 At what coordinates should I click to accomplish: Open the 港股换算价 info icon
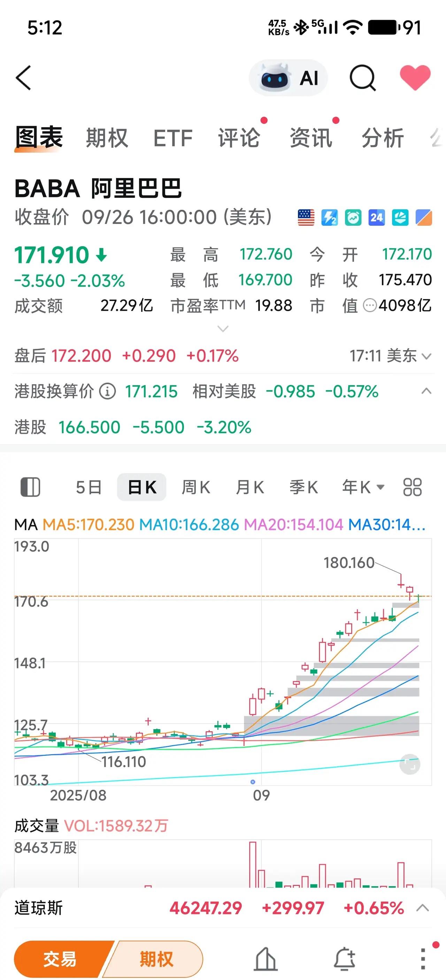[107, 391]
